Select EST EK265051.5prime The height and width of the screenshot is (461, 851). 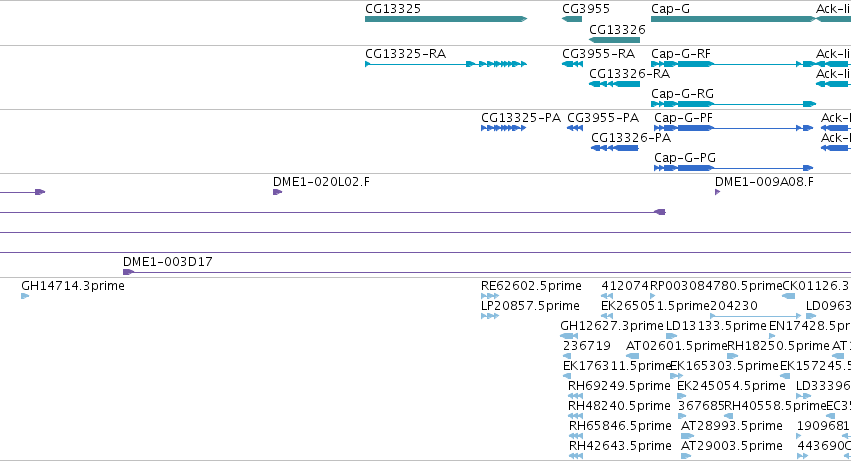(607, 316)
